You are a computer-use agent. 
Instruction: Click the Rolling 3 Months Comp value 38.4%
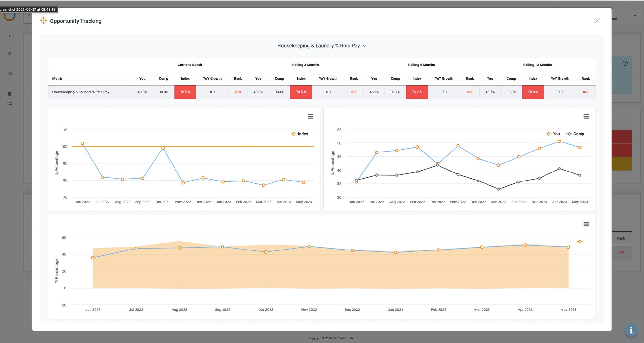click(x=279, y=92)
